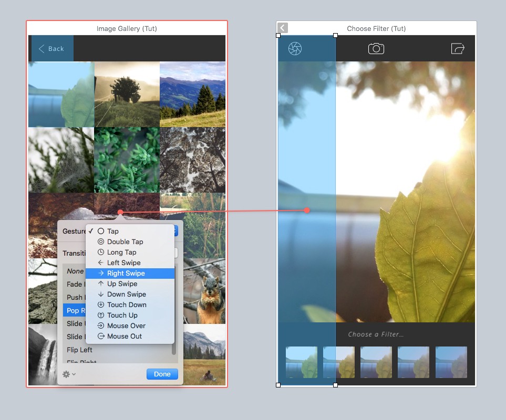Select Mouse Out gesture option
The image size is (506, 420).
tap(125, 336)
